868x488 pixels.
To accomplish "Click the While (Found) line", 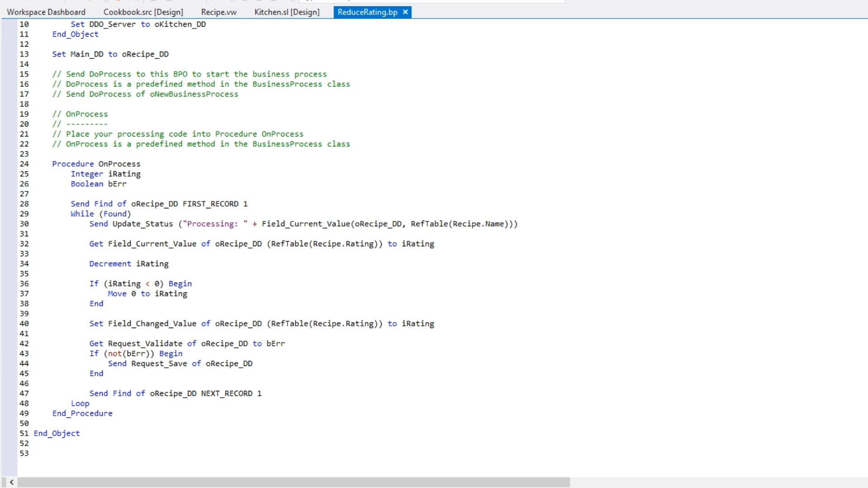I will tap(100, 214).
